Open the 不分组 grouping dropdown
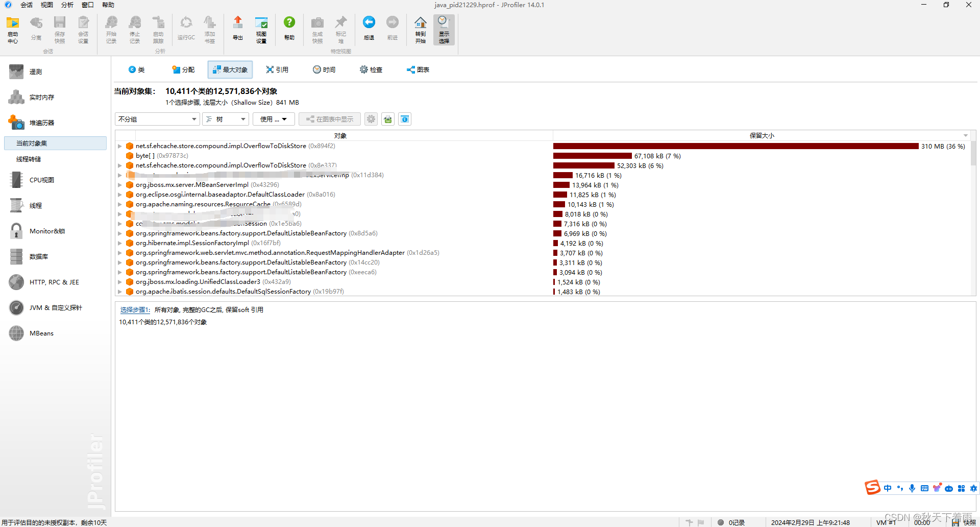980x527 pixels. (157, 119)
